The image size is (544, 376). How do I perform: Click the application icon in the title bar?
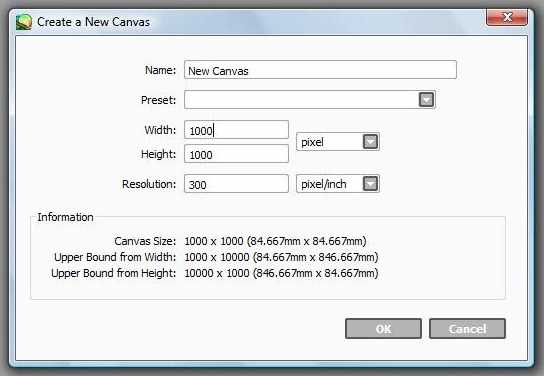click(24, 22)
